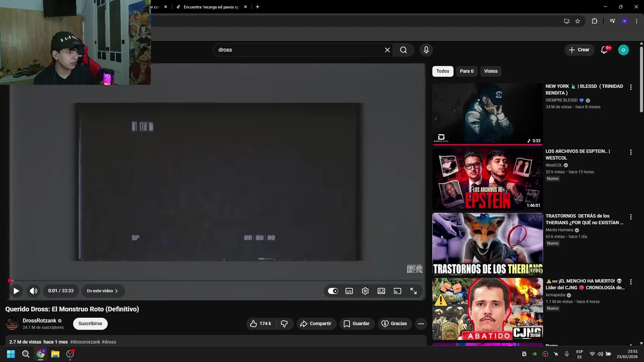The image size is (644, 362).
Task: Install or cast page icon in address bar
Action: click(x=567, y=21)
